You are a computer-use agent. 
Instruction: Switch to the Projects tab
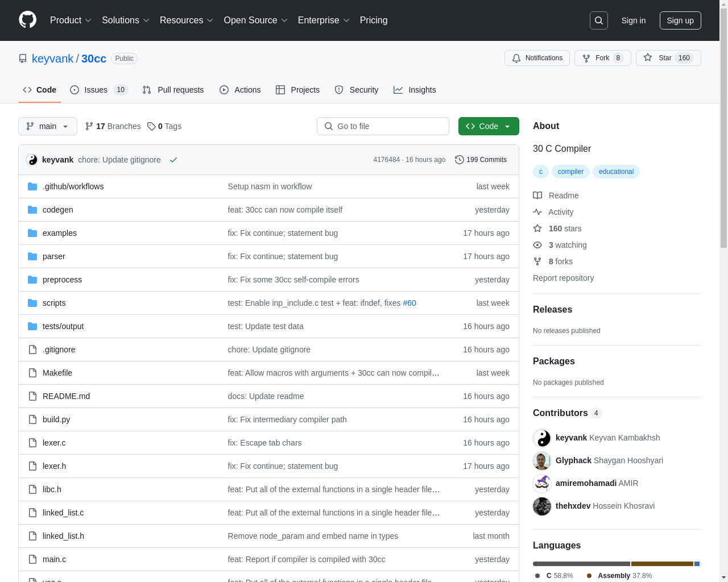[x=297, y=90]
